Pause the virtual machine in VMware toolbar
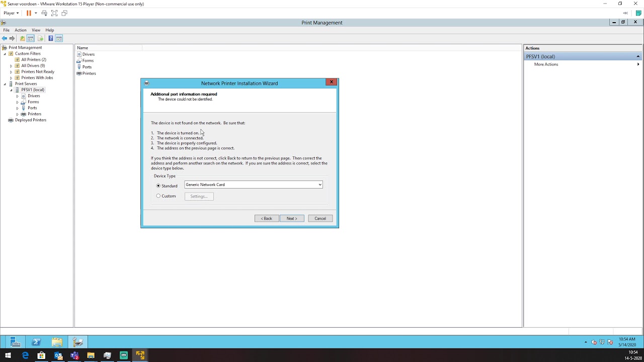The width and height of the screenshot is (644, 362). [29, 13]
